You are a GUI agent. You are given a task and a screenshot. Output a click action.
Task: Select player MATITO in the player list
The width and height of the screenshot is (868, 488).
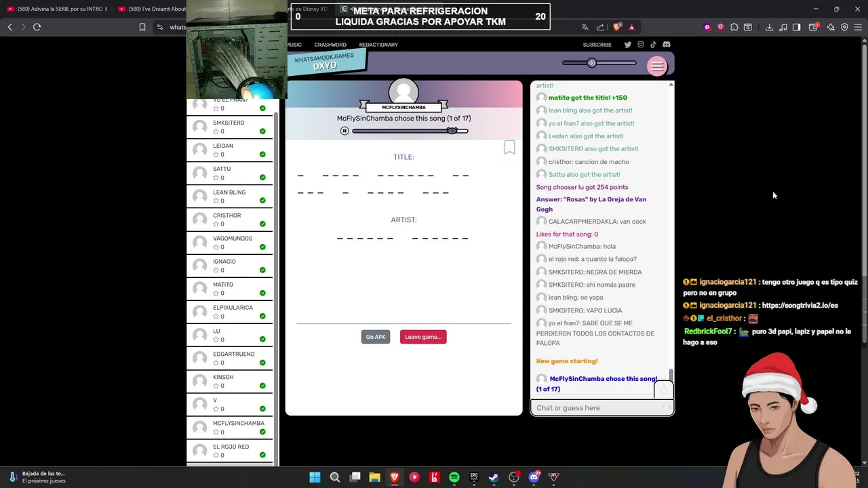(230, 289)
